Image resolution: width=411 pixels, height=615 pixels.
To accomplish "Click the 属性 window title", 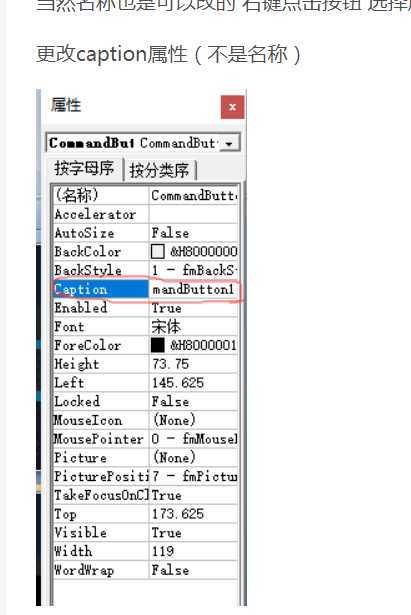I will pos(66,105).
